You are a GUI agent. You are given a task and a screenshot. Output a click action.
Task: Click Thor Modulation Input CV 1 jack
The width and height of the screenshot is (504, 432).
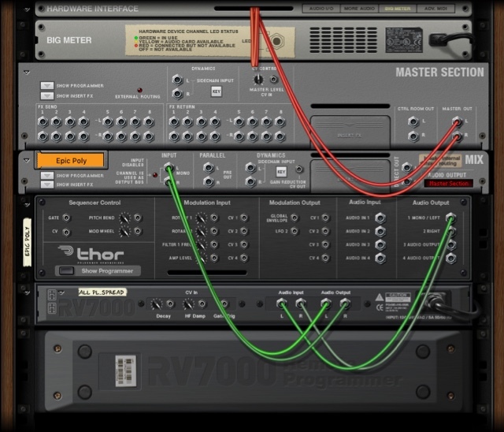(x=244, y=218)
